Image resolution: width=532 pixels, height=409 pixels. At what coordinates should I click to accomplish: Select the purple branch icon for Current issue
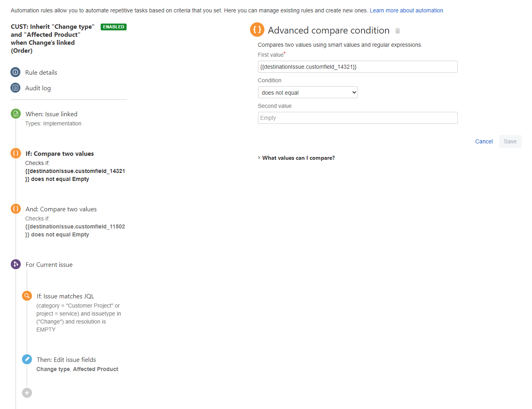15,264
